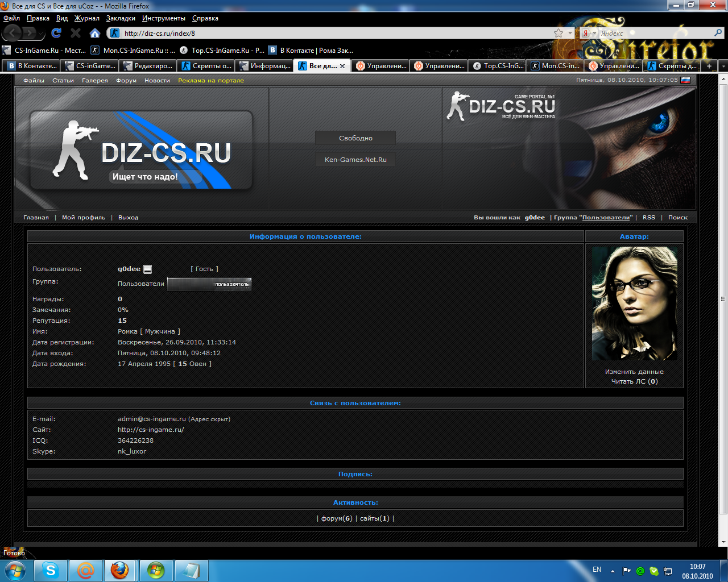Image resolution: width=728 pixels, height=582 pixels.
Task: Open the RSS feed link
Action: pyautogui.click(x=649, y=218)
